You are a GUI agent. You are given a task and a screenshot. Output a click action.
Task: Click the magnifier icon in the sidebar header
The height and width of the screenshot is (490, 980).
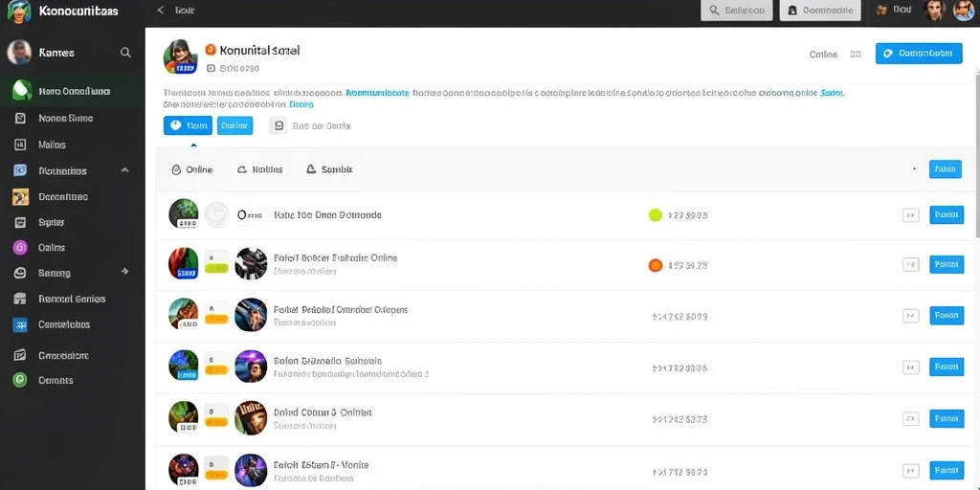point(125,53)
